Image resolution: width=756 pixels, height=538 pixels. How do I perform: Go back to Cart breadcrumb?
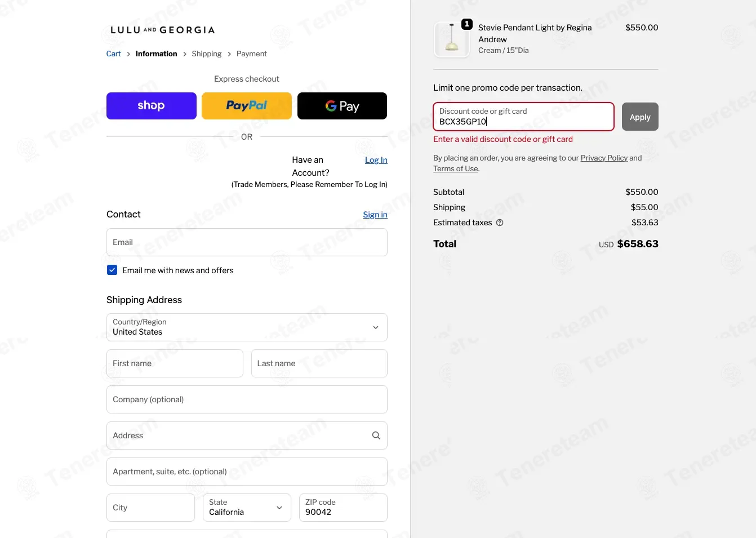114,54
